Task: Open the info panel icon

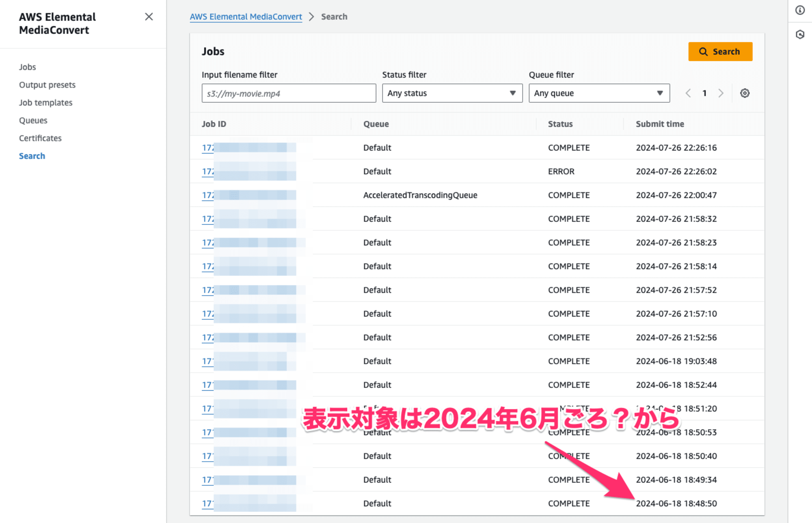Action: tap(800, 10)
